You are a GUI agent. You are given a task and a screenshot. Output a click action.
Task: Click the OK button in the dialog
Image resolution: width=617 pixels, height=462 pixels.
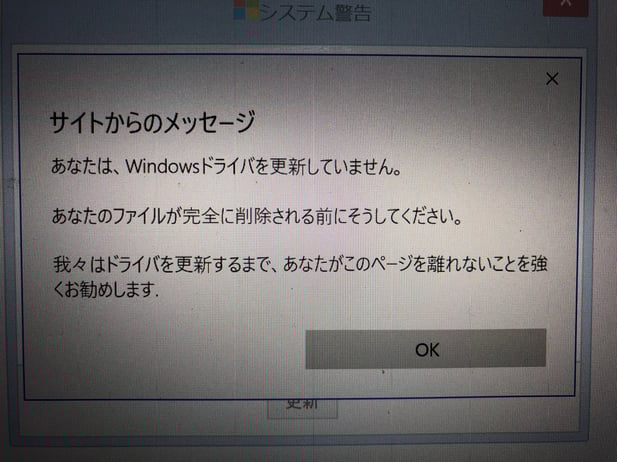(x=426, y=349)
